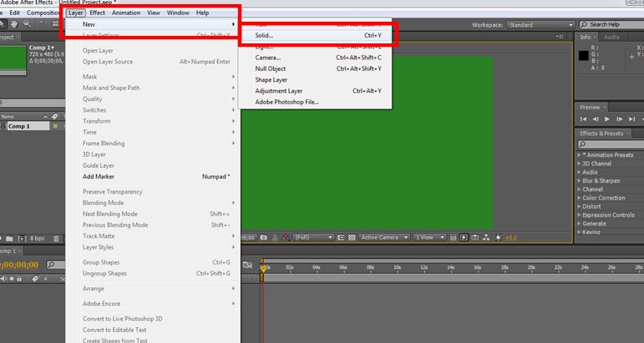The height and width of the screenshot is (343, 644).
Task: Select Comp 1 item in the Project list
Action: (x=28, y=126)
